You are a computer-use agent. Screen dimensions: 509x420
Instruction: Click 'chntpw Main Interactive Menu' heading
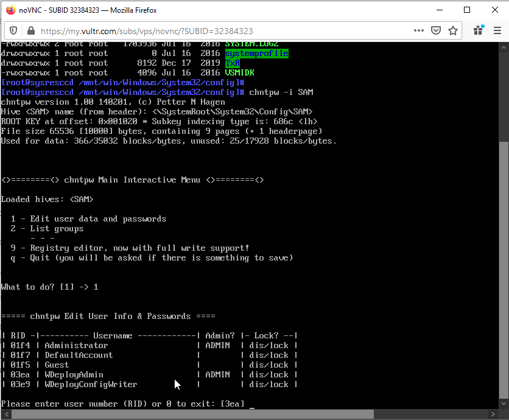click(132, 180)
